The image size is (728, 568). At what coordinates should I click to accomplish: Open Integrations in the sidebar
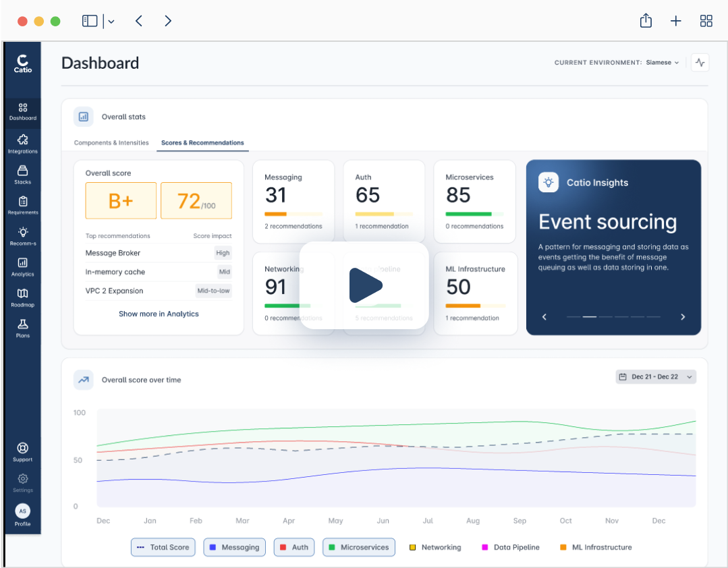pyautogui.click(x=23, y=144)
